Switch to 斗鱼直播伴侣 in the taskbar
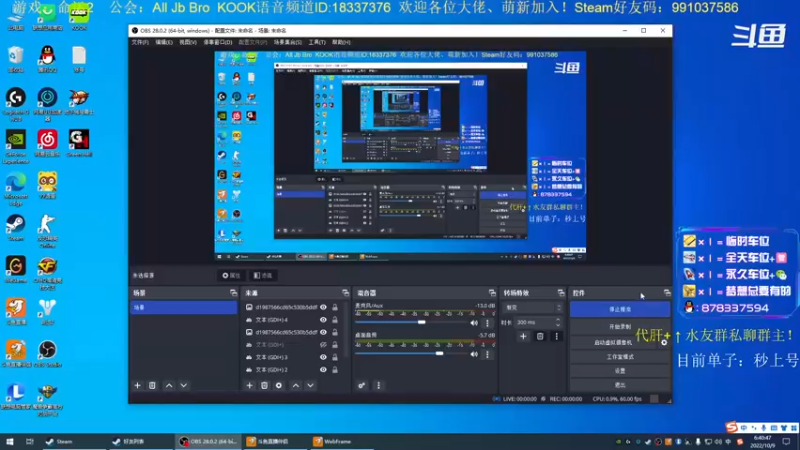This screenshot has width=800, height=450. (x=274, y=441)
